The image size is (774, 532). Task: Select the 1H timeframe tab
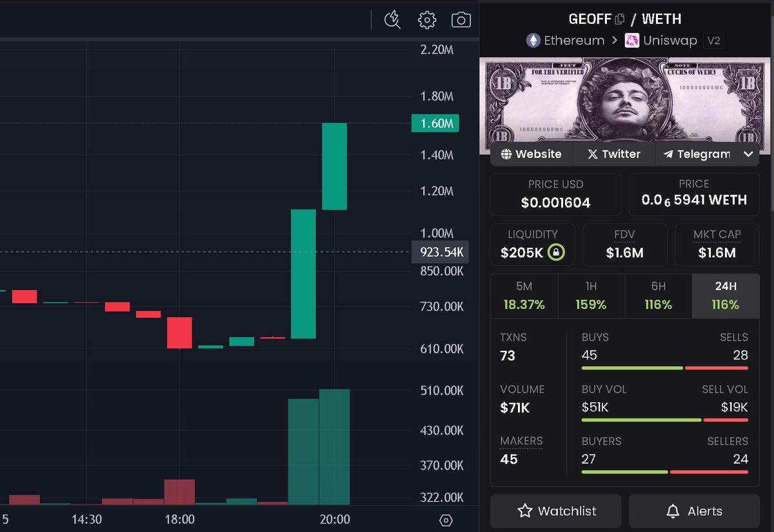coord(591,296)
